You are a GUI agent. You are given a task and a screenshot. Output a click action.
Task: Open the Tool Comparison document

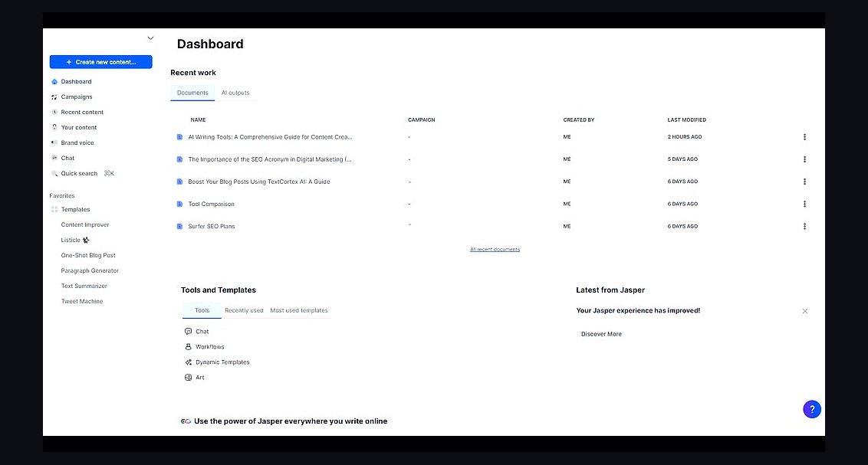211,204
